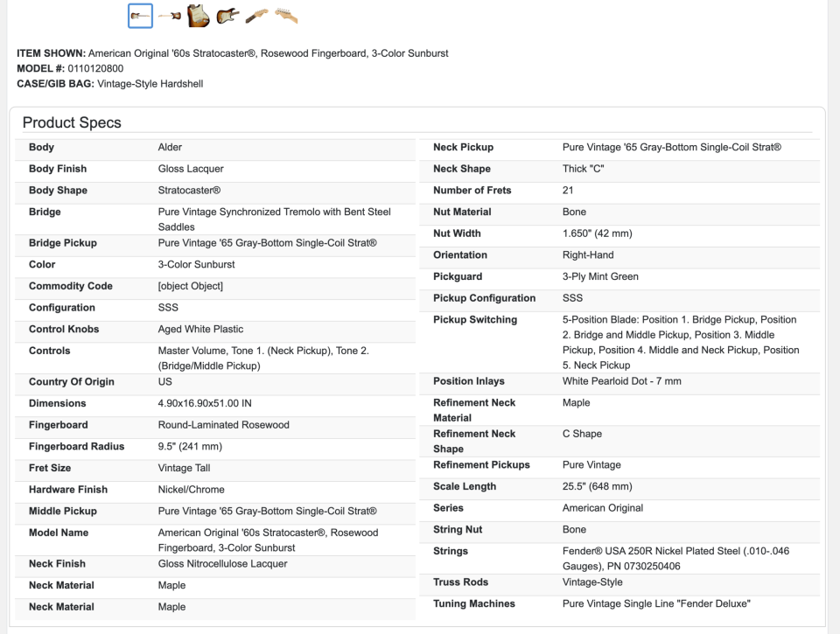Show the angled guitar body thumbnail

pyautogui.click(x=227, y=15)
